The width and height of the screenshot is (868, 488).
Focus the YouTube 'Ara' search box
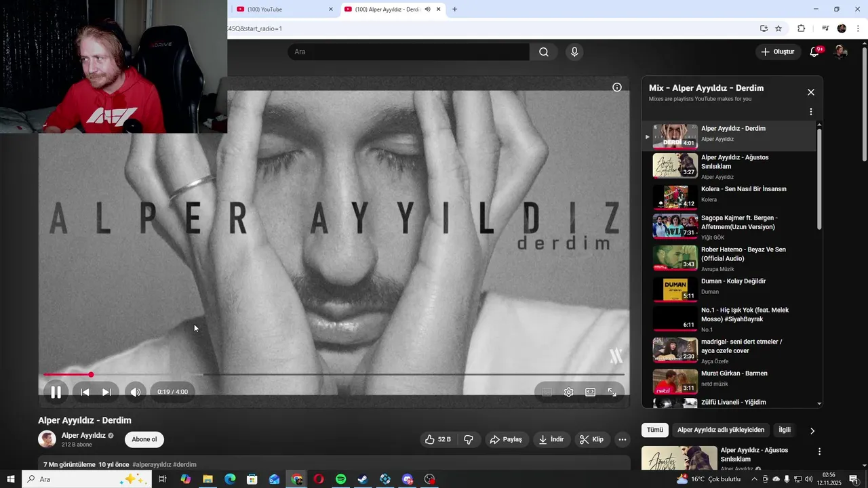pos(409,52)
